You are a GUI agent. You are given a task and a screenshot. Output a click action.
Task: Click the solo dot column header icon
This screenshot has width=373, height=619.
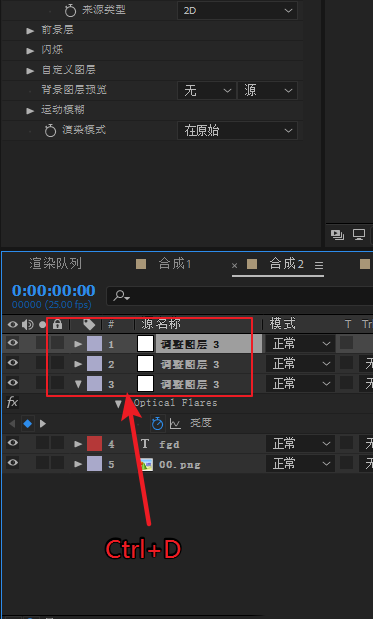pos(43,325)
